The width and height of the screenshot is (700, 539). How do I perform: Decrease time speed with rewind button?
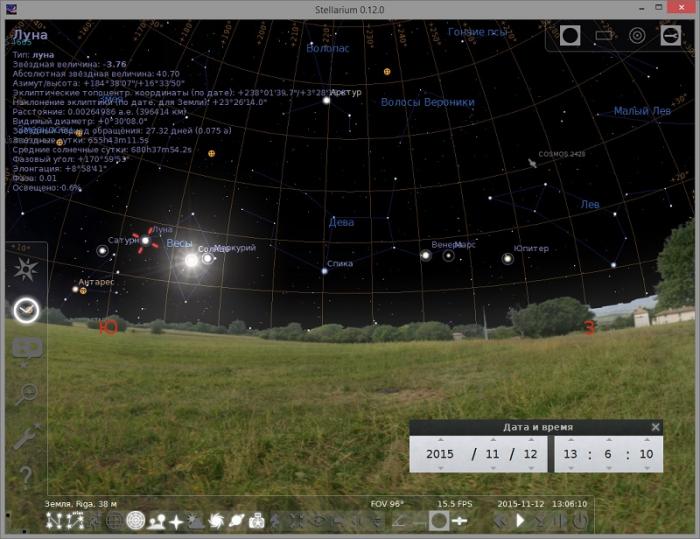coord(500,521)
